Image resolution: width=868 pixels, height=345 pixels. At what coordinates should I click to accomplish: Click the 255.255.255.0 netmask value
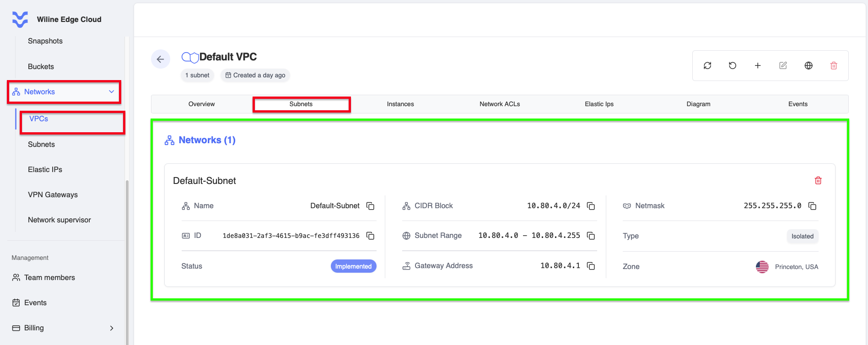tap(772, 206)
